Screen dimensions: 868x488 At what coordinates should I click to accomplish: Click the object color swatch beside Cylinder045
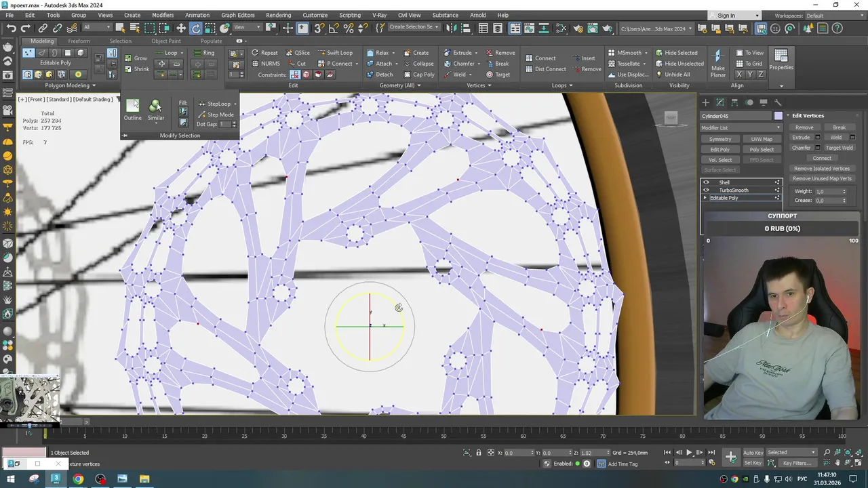pos(778,116)
